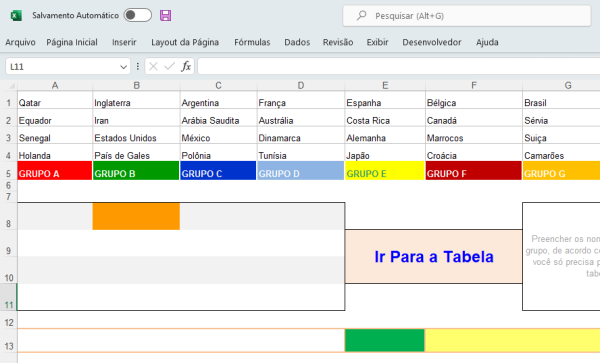Select the Layout da Página tab
This screenshot has height=363, width=600.
(185, 42)
